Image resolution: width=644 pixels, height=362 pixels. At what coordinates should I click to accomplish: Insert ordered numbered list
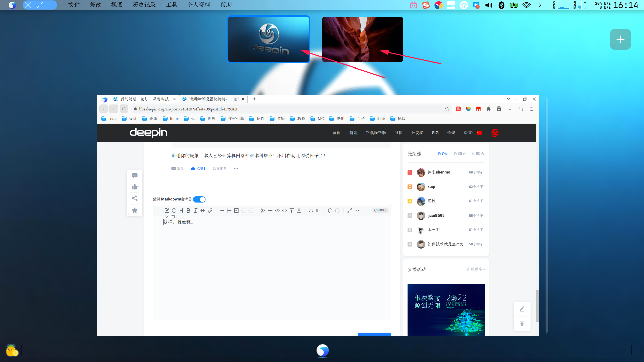[229, 211]
